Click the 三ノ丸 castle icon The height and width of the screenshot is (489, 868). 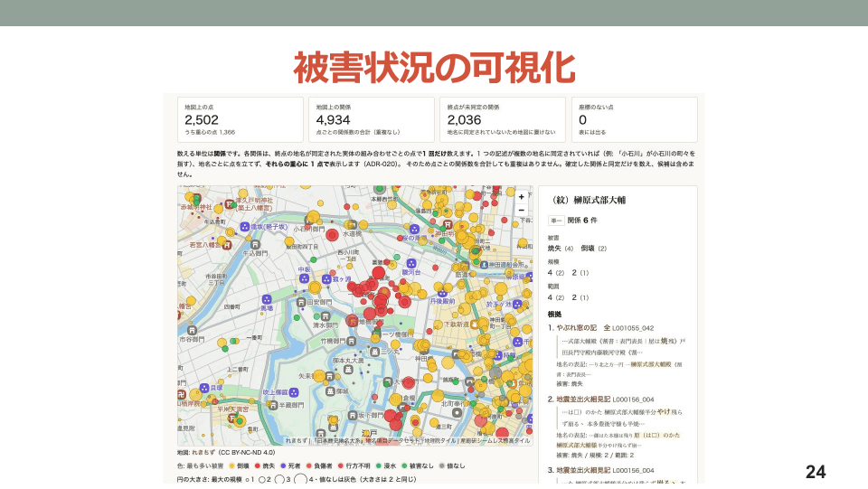click(374, 352)
